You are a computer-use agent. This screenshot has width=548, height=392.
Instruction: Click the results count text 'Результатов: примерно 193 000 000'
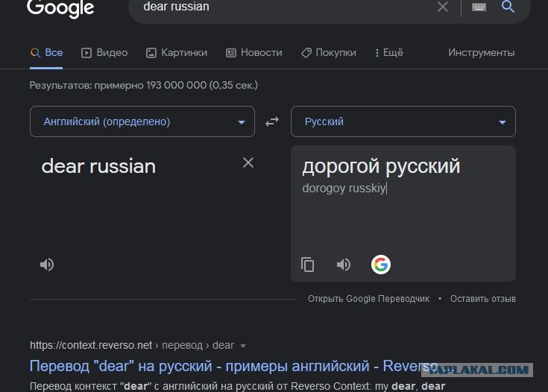point(118,85)
